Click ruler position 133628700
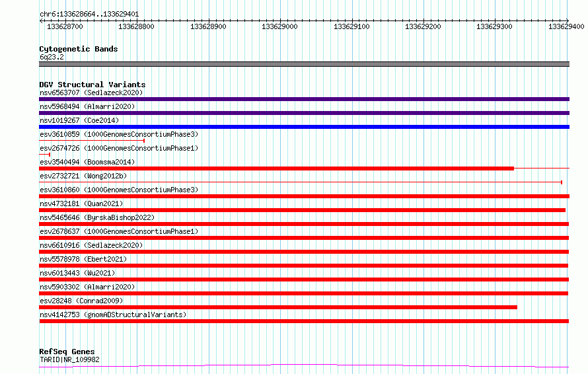 (x=65, y=26)
